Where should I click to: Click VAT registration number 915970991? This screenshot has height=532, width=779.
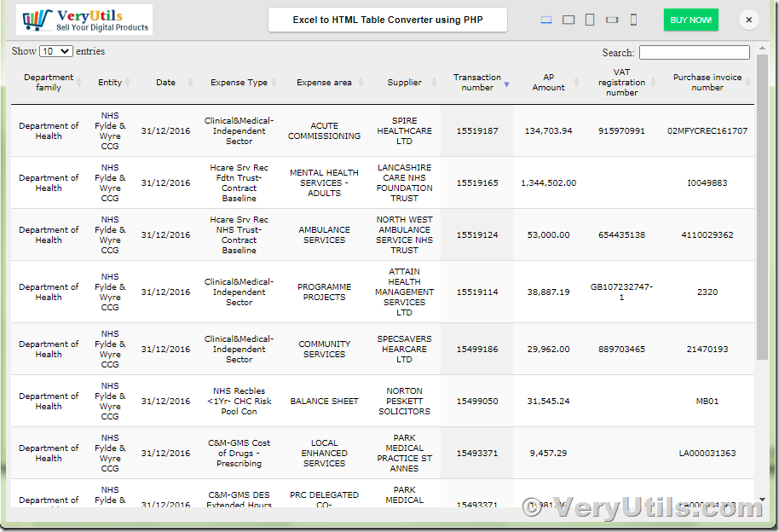tap(621, 130)
